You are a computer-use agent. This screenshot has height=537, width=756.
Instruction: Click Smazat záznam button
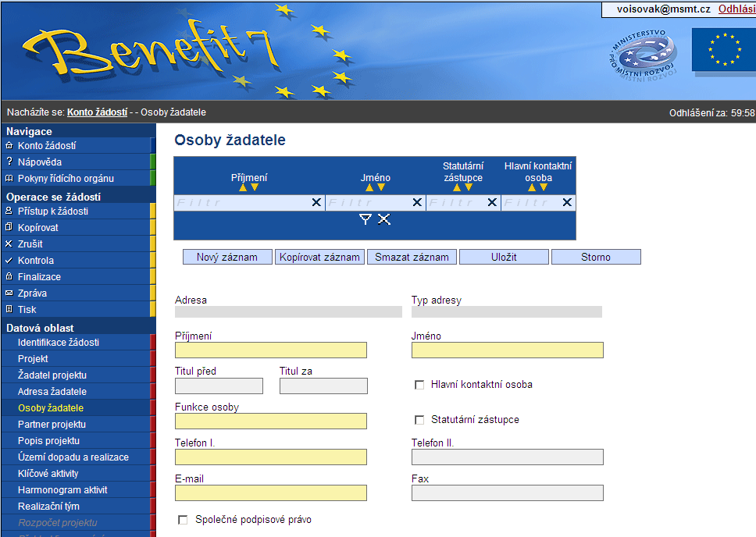412,257
